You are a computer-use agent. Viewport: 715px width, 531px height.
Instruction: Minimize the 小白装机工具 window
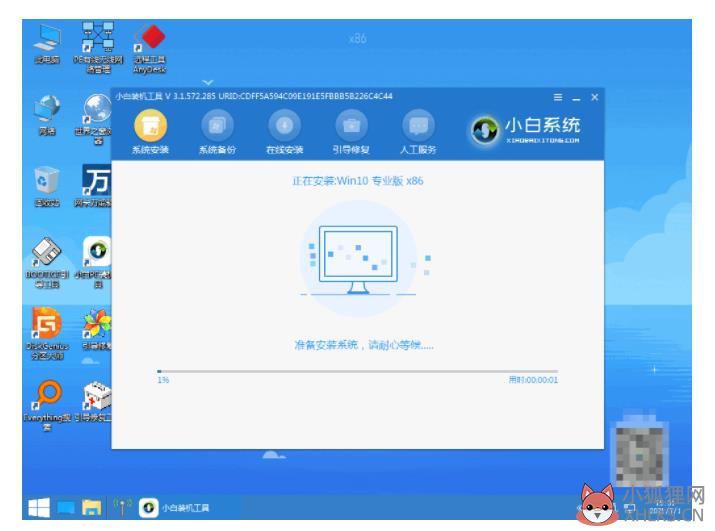pos(576,99)
